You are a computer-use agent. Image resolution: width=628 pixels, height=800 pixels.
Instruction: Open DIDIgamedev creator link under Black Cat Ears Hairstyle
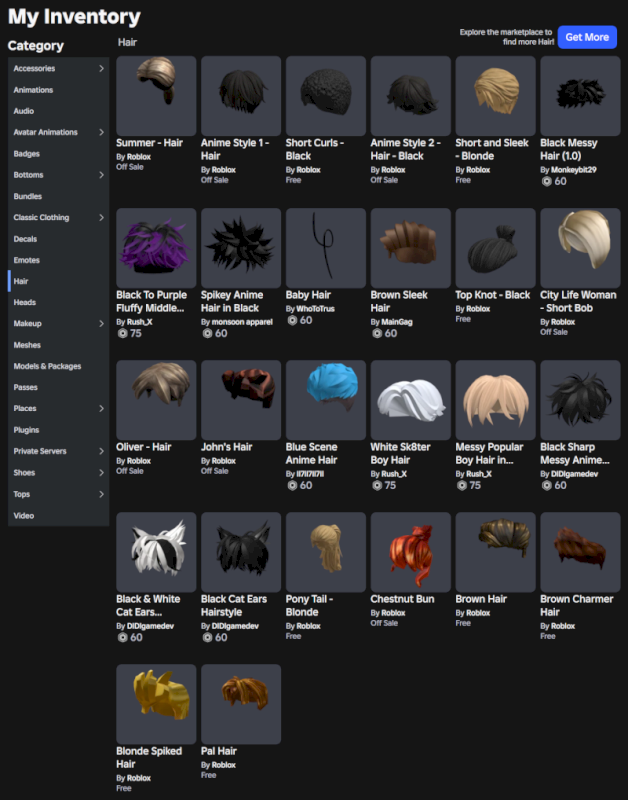[x=235, y=626]
